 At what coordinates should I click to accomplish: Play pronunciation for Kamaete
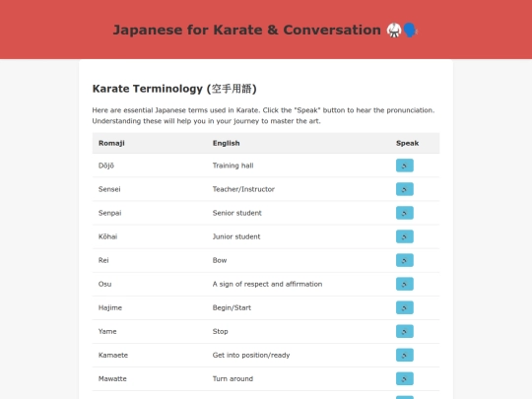(405, 355)
